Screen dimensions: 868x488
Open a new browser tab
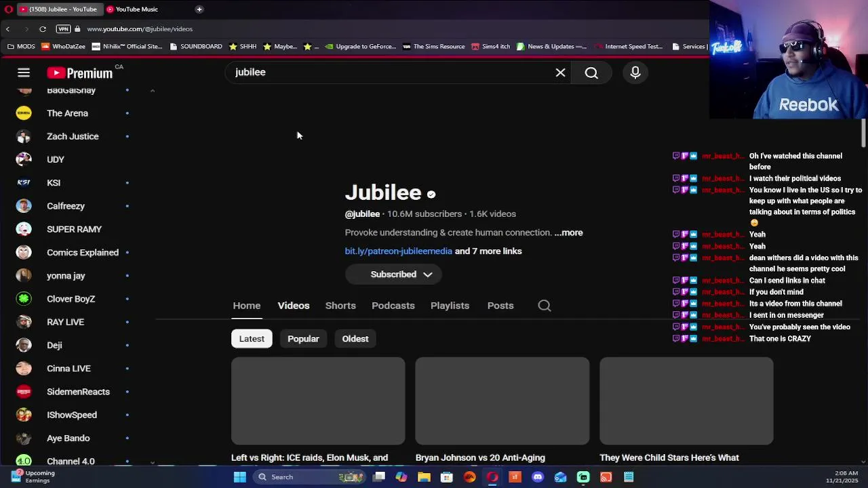pyautogui.click(x=199, y=9)
